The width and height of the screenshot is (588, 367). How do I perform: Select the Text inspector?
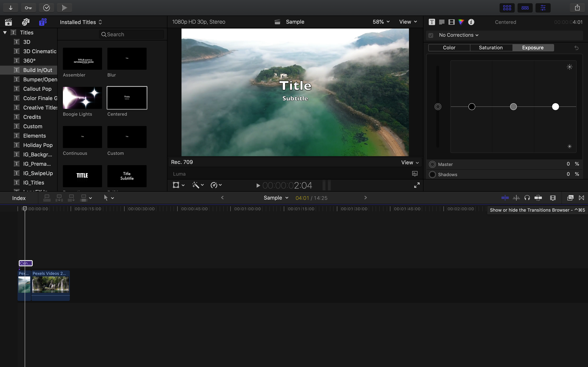(432, 22)
